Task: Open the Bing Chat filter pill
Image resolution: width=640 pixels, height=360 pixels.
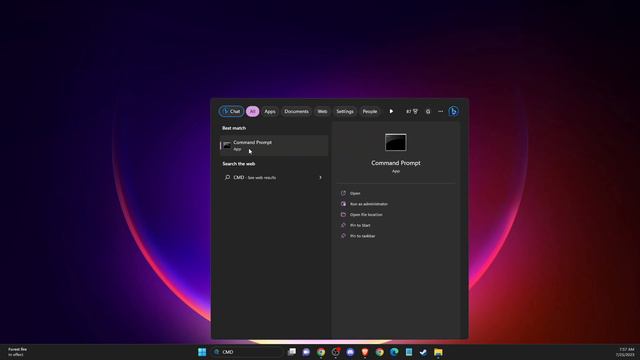Action: (231, 111)
